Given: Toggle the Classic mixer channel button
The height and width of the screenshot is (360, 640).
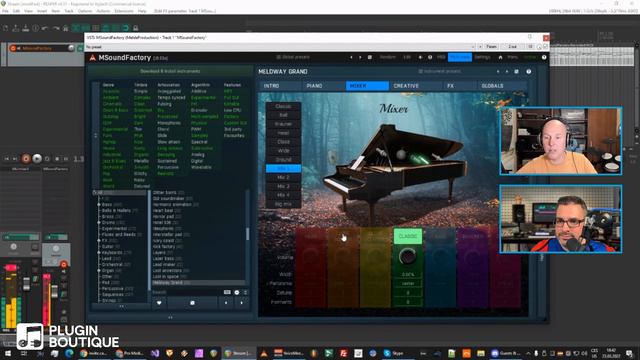Looking at the screenshot, I should point(407,236).
